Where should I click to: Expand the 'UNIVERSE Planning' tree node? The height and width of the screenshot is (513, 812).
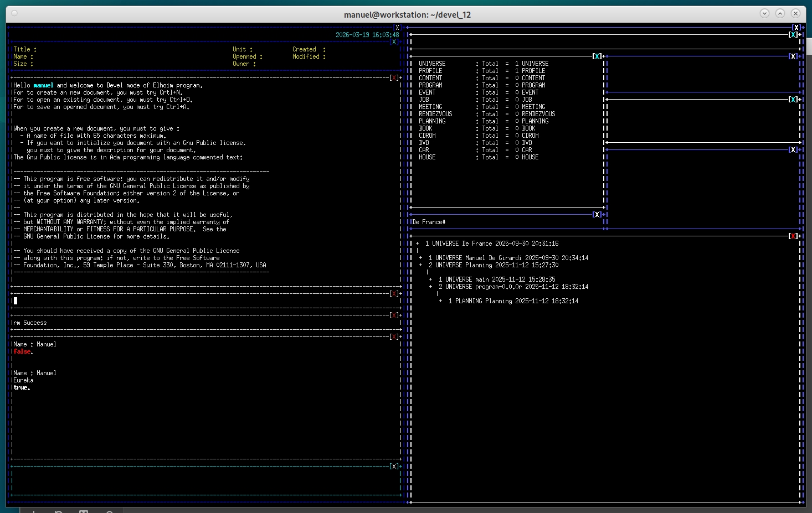coord(420,265)
